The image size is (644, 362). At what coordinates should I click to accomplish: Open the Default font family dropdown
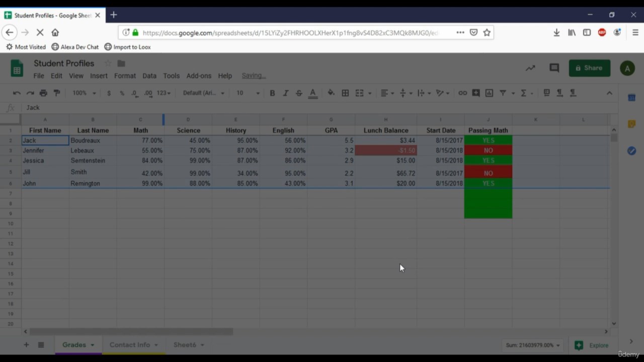203,93
